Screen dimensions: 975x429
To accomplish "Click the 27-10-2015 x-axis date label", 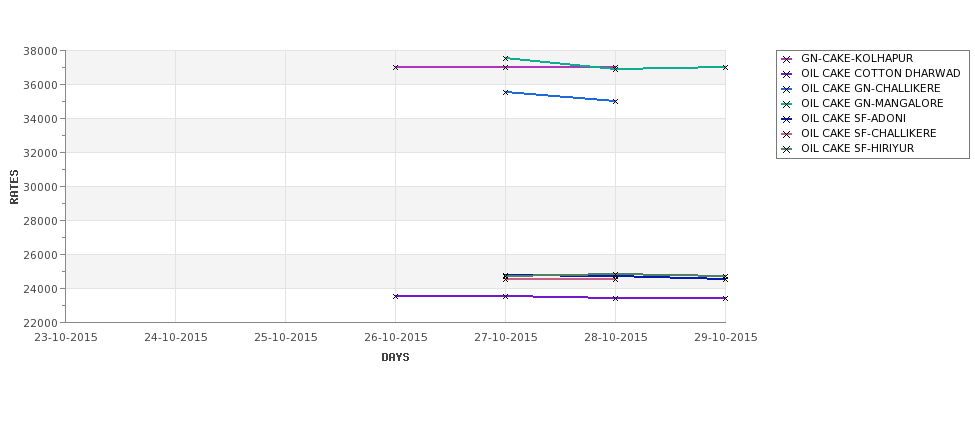I will 506,338.
